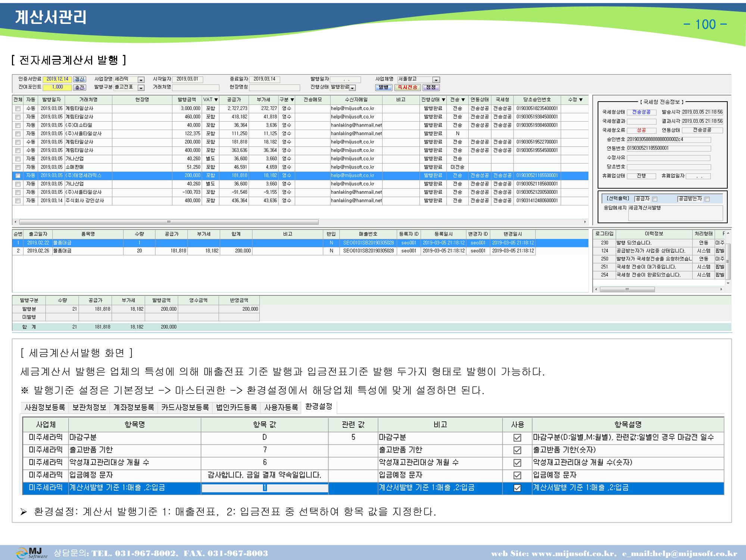Image resolution: width=746 pixels, height=560 pixels.
Task: Toggle 사용 checkbox for 출고반품 기한 row
Action: click(517, 450)
